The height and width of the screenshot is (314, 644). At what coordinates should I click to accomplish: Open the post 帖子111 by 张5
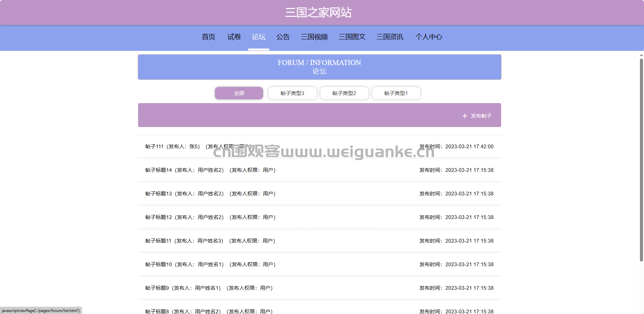coord(172,147)
